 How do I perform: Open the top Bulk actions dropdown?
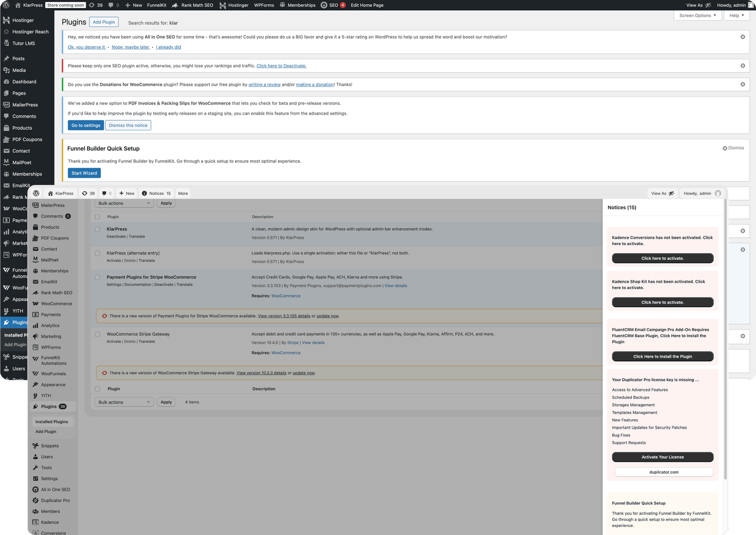(x=124, y=203)
